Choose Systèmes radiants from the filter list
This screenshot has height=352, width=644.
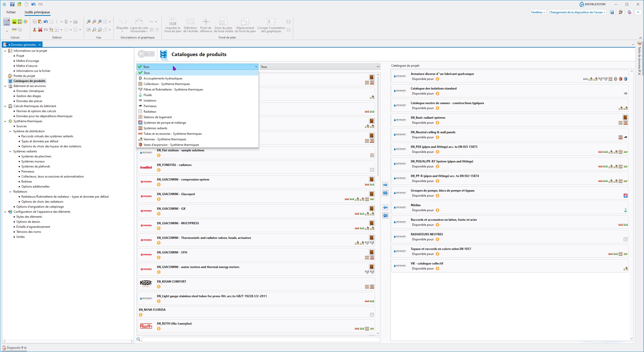click(155, 128)
